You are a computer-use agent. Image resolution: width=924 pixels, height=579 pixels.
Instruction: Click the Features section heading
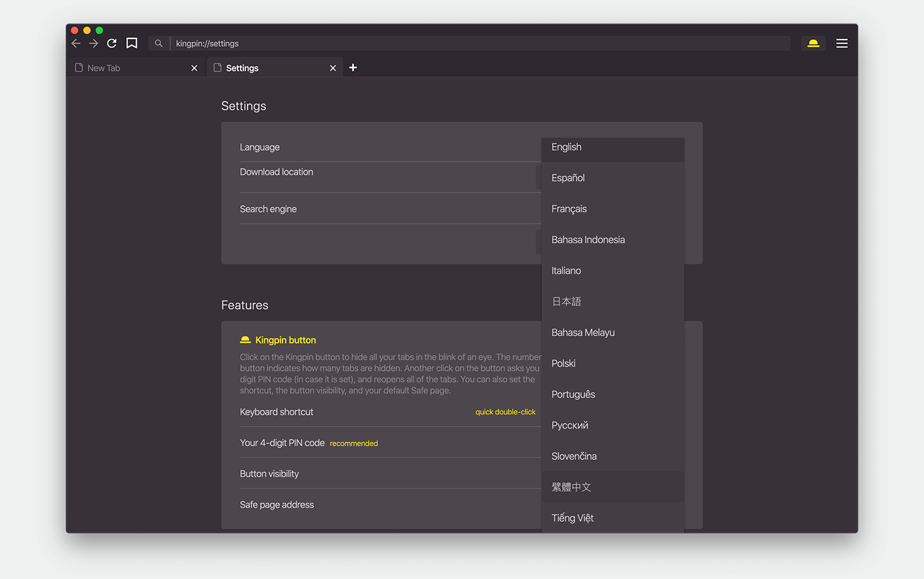click(x=245, y=305)
